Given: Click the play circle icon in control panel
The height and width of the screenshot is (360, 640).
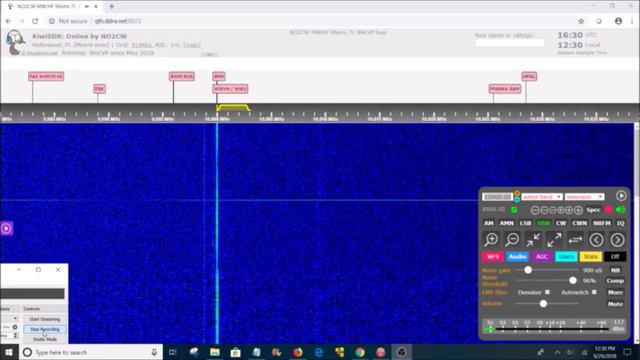Looking at the screenshot, I should tap(621, 196).
